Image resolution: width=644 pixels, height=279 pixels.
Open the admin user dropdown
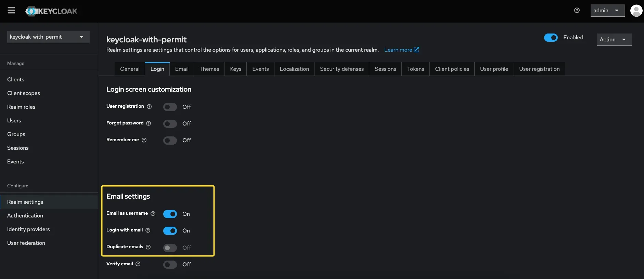607,11
